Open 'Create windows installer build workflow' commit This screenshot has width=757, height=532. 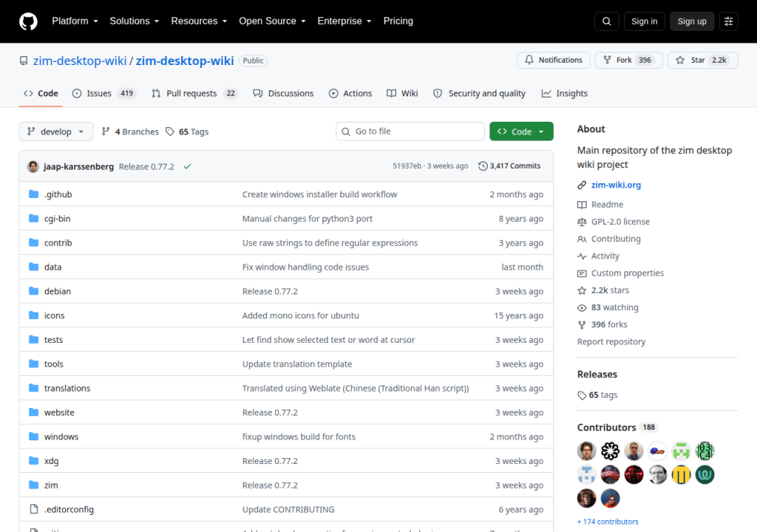coord(319,194)
